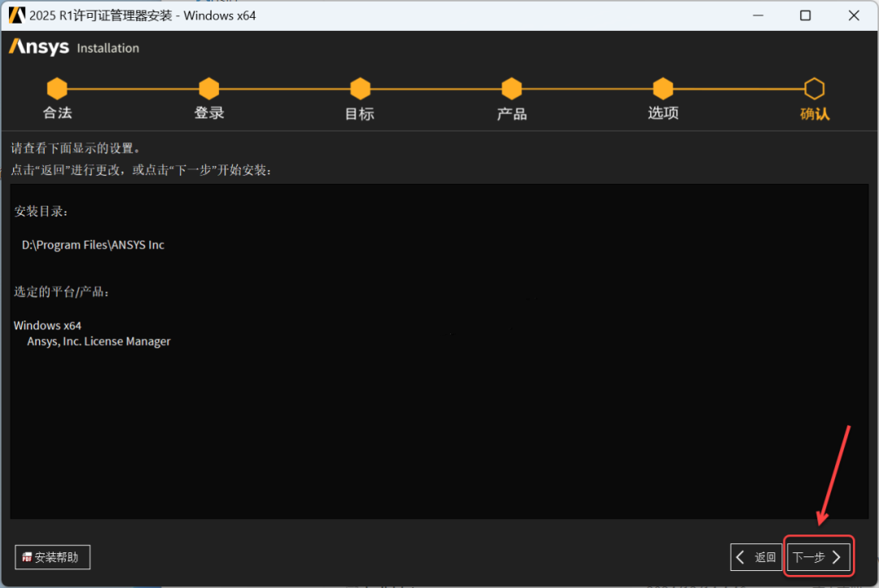
Task: Select the 选项 step hexagon
Action: click(663, 89)
